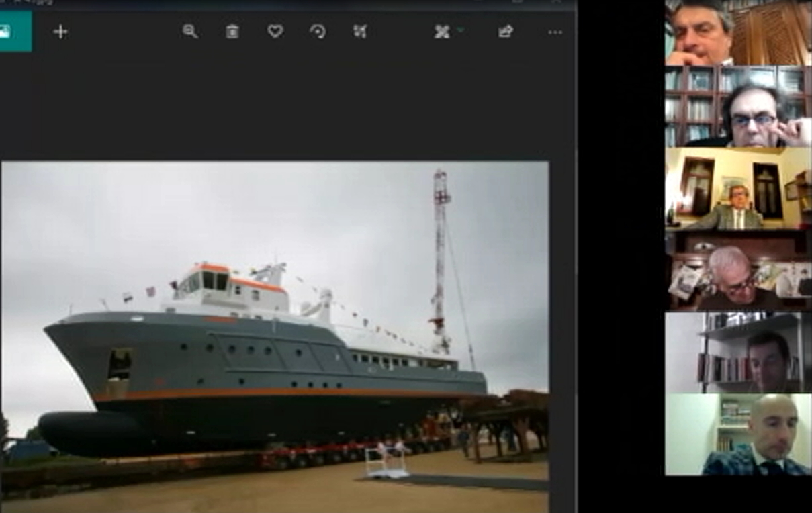
Task: Expand the Edit & Create dropdown arrow
Action: [x=461, y=30]
